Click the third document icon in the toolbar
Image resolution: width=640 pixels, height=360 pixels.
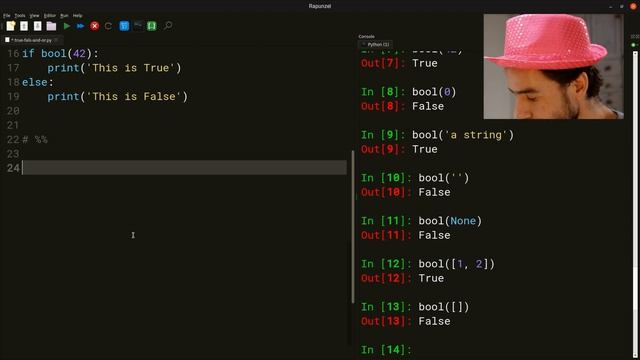(38, 26)
